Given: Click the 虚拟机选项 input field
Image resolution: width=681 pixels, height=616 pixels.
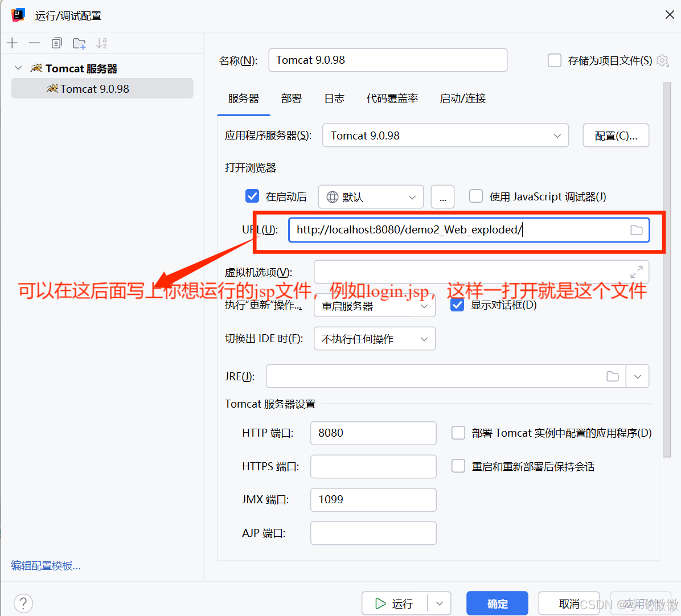Looking at the screenshot, I should pos(481,272).
